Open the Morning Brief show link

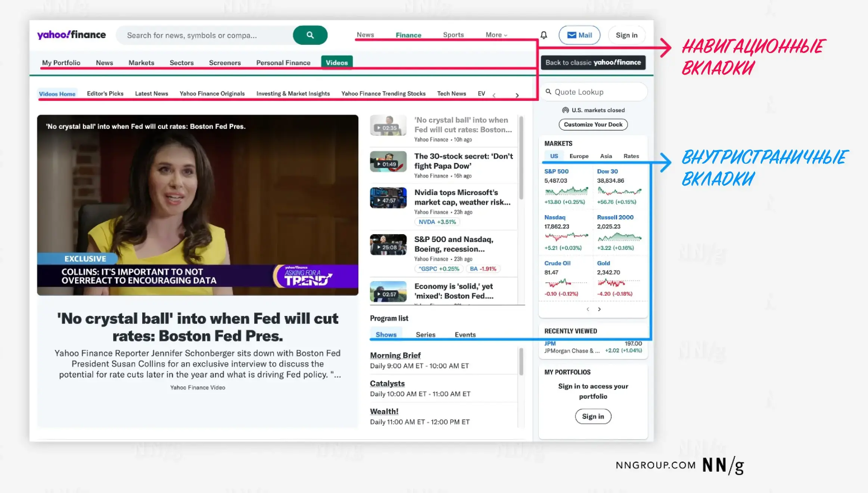pyautogui.click(x=395, y=355)
